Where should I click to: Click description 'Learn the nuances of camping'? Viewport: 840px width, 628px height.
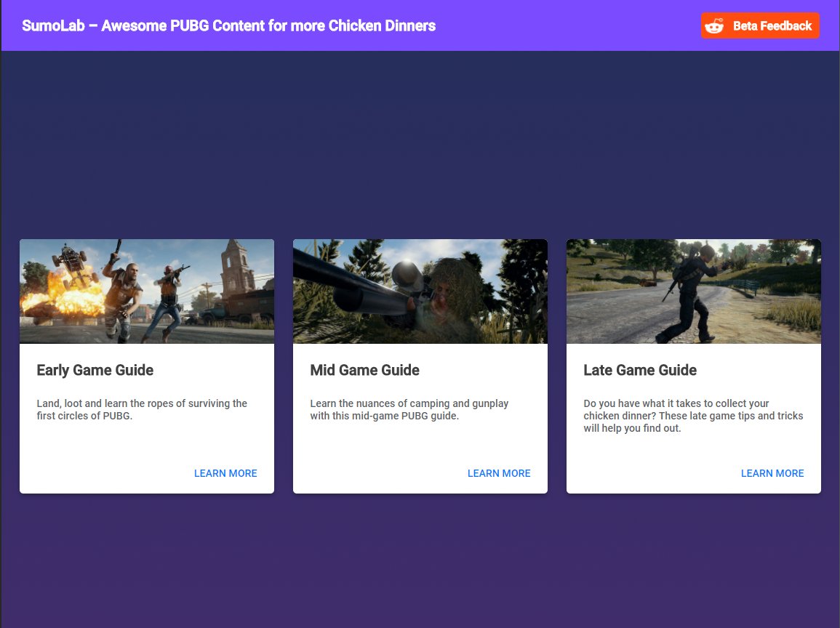click(x=409, y=409)
